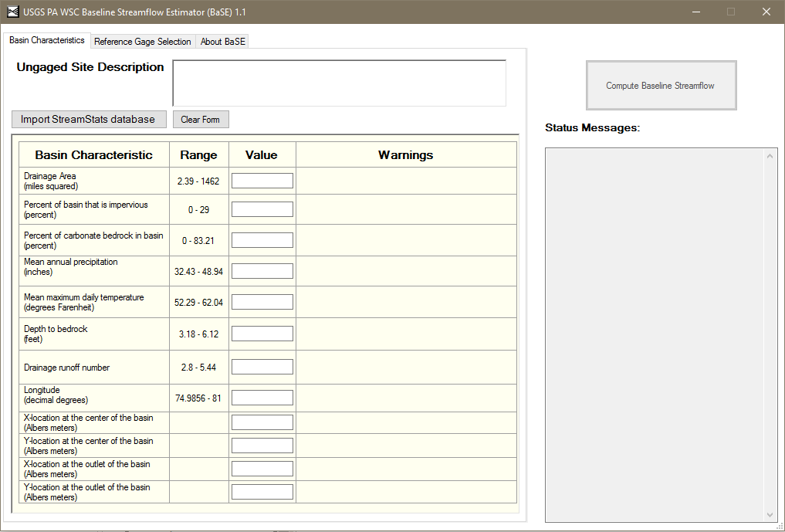The image size is (785, 532).
Task: Click the 'Status Messages:' heading
Action: 592,127
